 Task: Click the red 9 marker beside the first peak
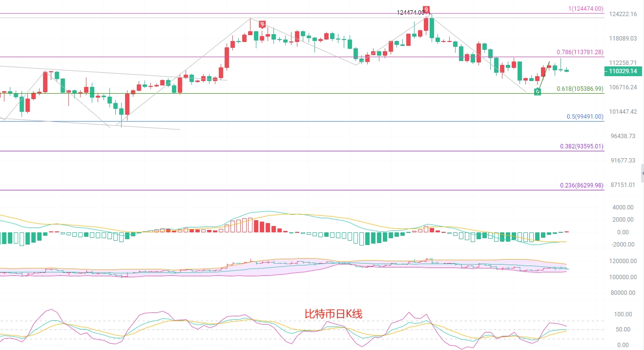262,24
